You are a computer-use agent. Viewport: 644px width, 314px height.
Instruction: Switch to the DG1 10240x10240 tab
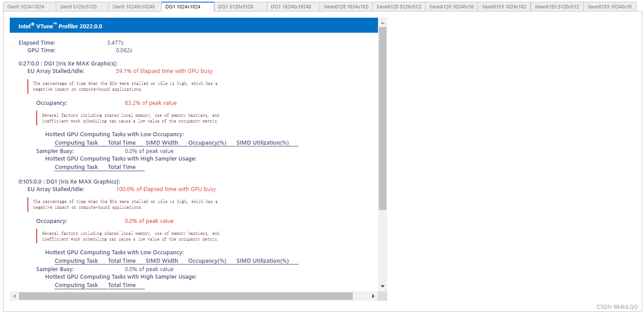pos(293,7)
